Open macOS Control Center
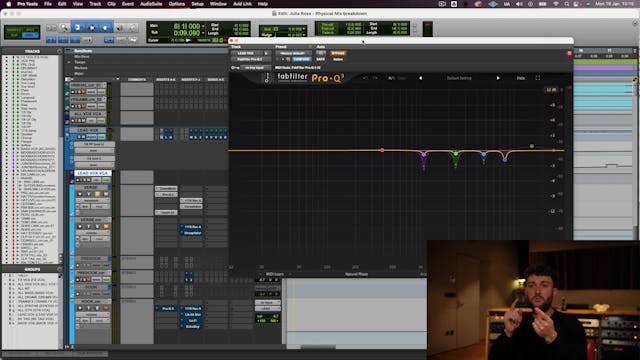640x360 pixels. pyautogui.click(x=576, y=4)
